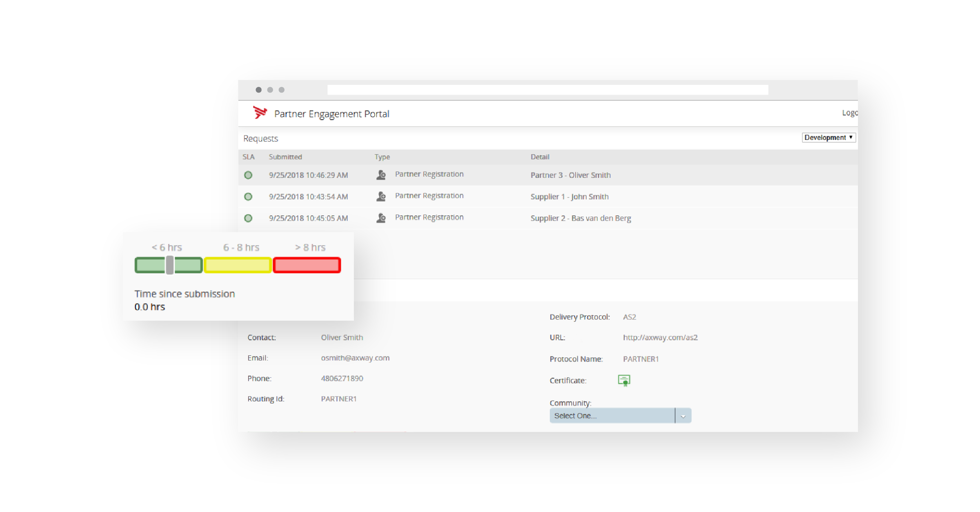Click the SLA gauge gray slider handle
Viewport: 980px width, 512px height.
[x=170, y=265]
